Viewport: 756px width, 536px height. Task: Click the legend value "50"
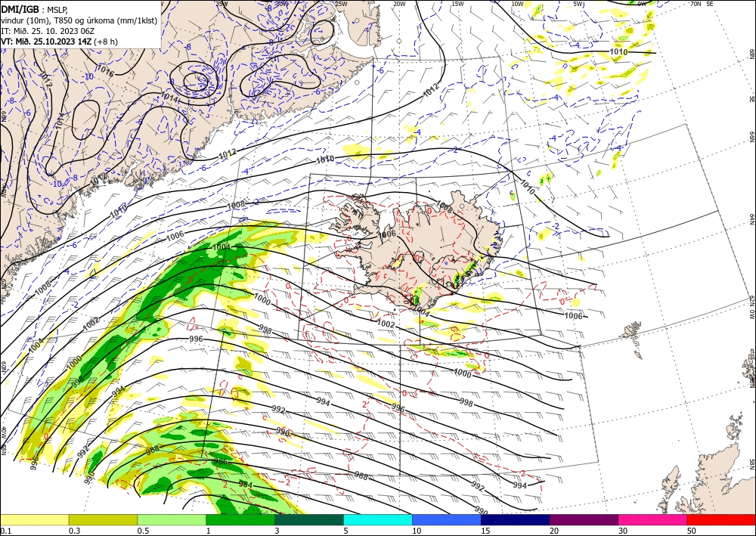coord(692,531)
